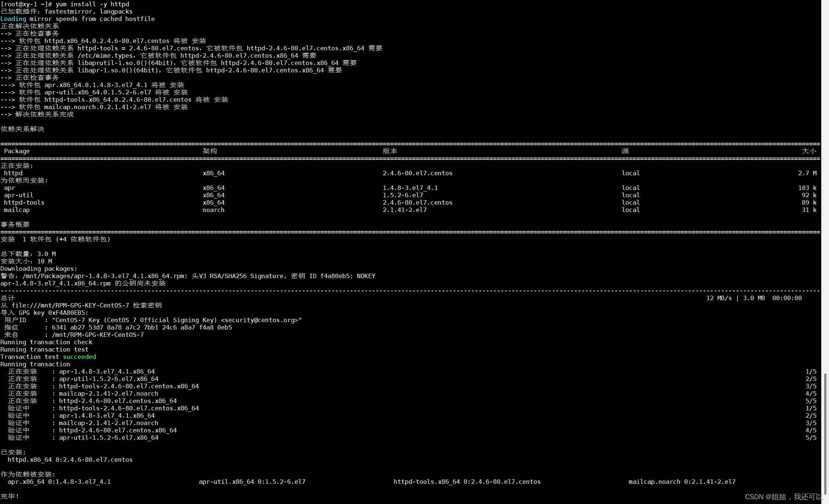Click the 'noarch' architecture value
The image size is (829, 504).
pyautogui.click(x=214, y=210)
